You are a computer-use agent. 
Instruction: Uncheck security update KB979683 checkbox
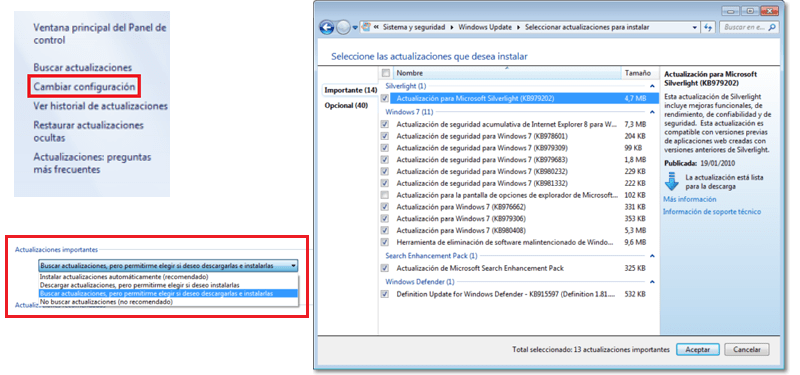click(385, 160)
